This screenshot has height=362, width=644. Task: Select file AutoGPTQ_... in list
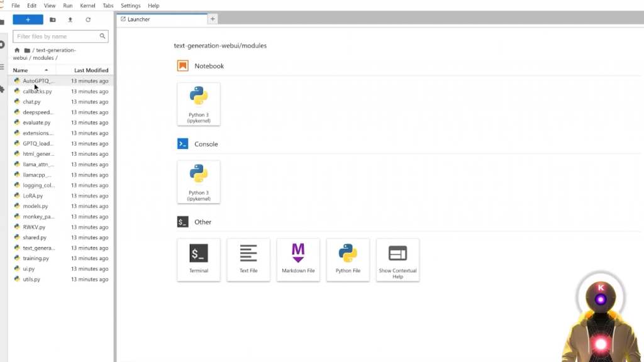61,81
